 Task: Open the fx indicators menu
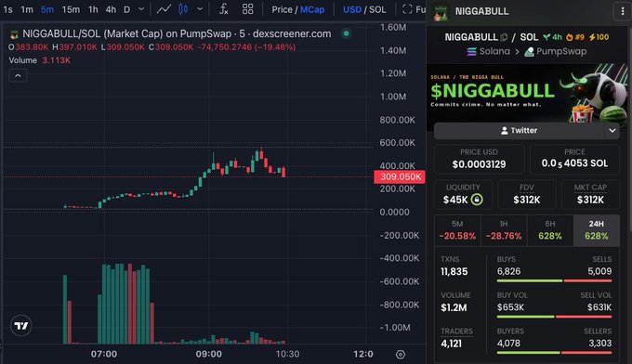click(224, 9)
